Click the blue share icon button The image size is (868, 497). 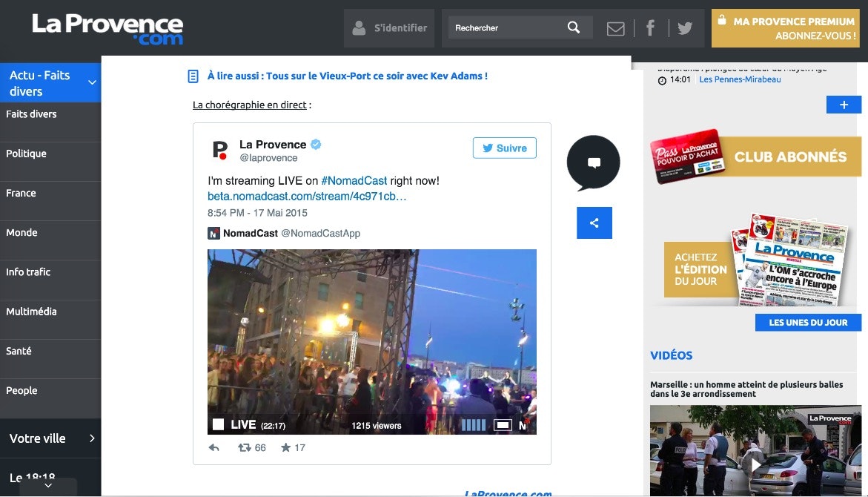594,223
